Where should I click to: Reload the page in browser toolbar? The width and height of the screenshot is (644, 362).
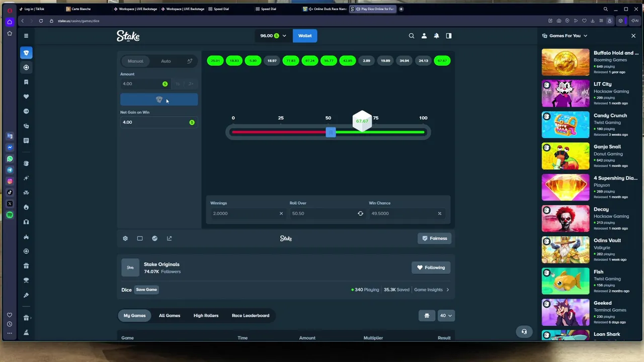click(x=41, y=21)
